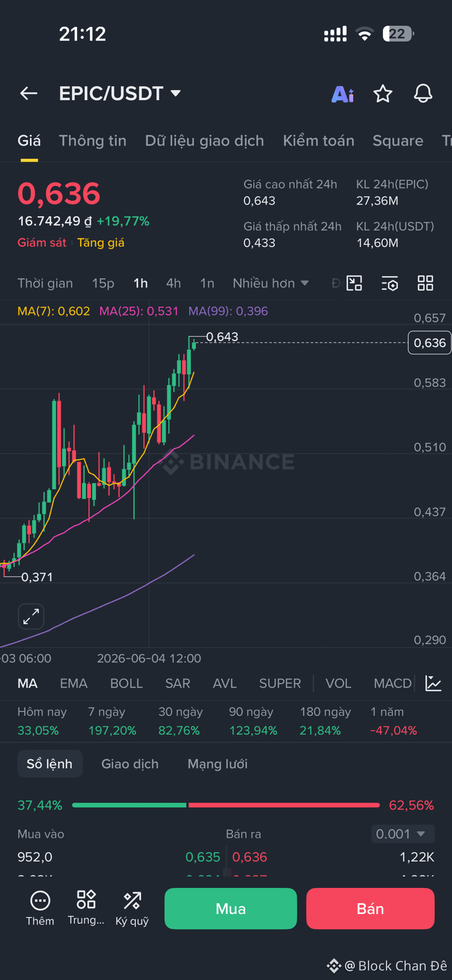Toggle the EMA indicator
452x980 pixels.
74,683
